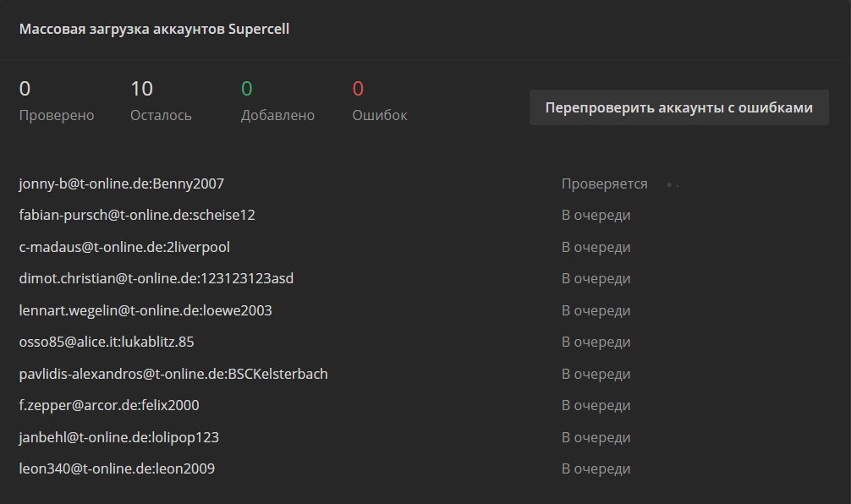The height and width of the screenshot is (504, 851).
Task: Click the green 'Добавлено' counter number
Action: tap(247, 89)
